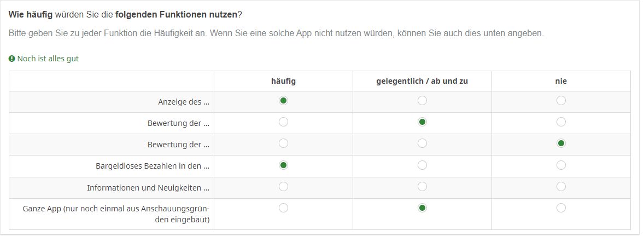Choose "häufig" for "Informationen und Neuigkeiten ..."
Viewport: 644px width, 236px height.
[x=283, y=187]
